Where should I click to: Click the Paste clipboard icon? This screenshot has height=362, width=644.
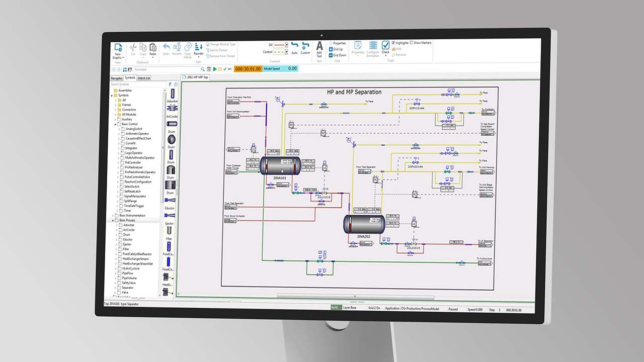pyautogui.click(x=153, y=48)
